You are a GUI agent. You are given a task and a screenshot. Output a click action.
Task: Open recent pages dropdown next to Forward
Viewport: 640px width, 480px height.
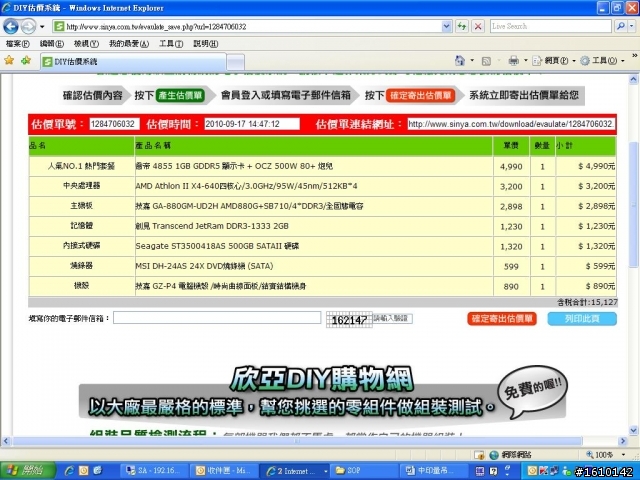point(42,27)
